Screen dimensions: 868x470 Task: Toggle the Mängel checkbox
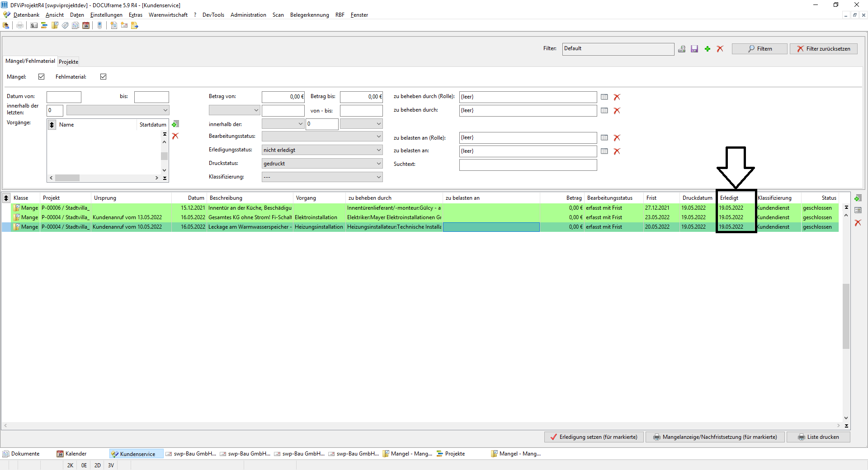[42, 77]
